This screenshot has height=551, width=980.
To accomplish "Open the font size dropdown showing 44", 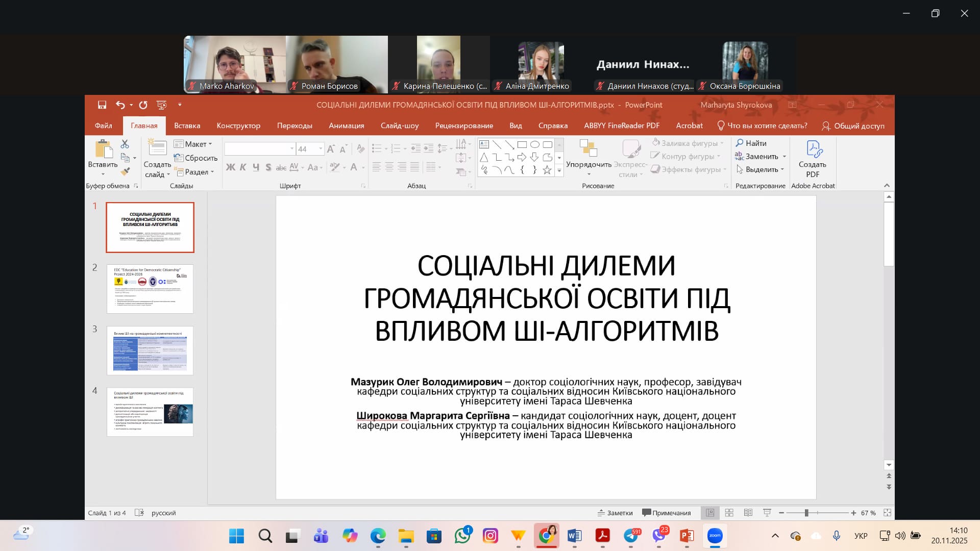I will pyautogui.click(x=321, y=149).
